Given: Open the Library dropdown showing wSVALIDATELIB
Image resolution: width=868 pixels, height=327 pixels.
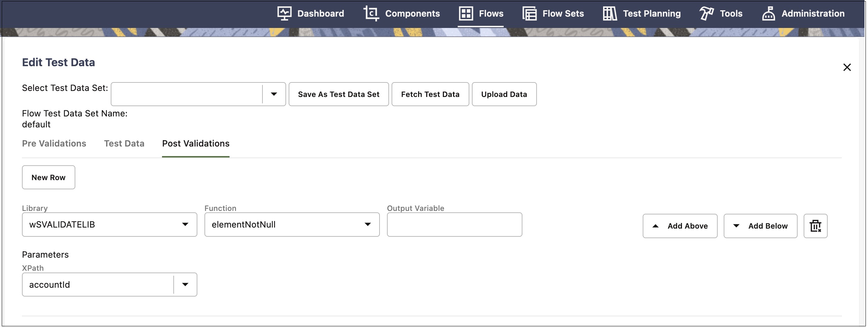Looking at the screenshot, I should 110,225.
